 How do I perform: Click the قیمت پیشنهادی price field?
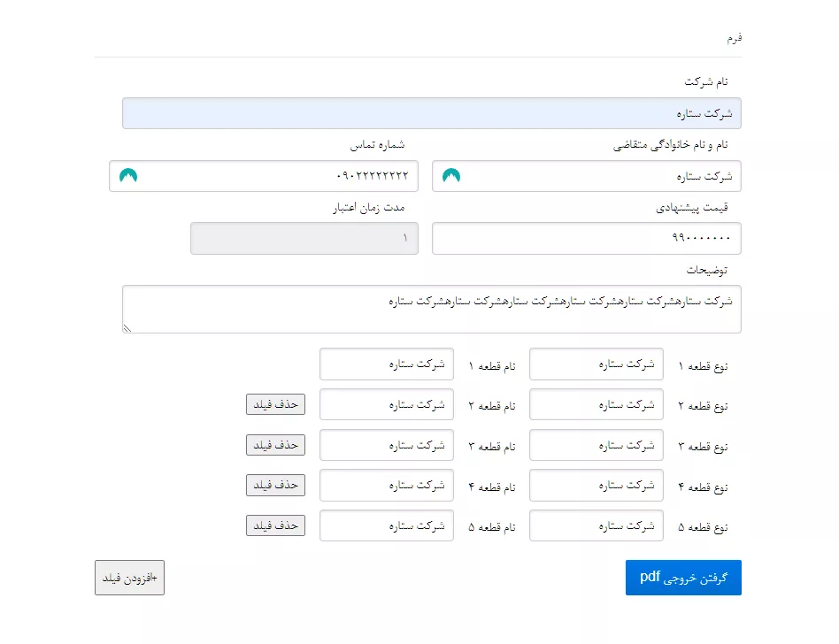click(586, 239)
